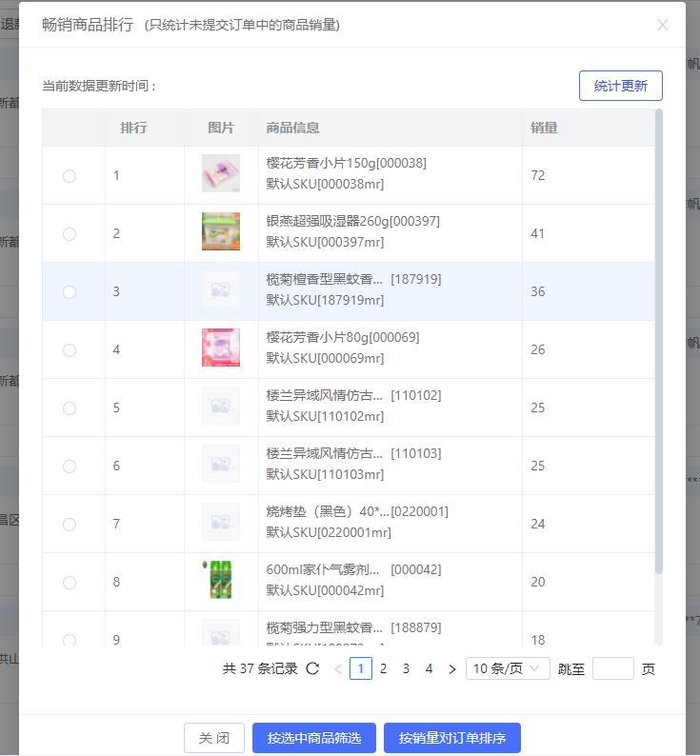Select radio for 榄菊檀香型黑蚊香 row
The image size is (700, 756).
click(70, 292)
